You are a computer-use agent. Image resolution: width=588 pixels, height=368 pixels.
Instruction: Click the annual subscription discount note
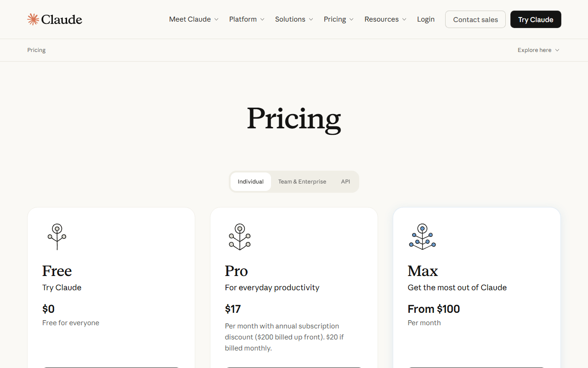(x=284, y=337)
